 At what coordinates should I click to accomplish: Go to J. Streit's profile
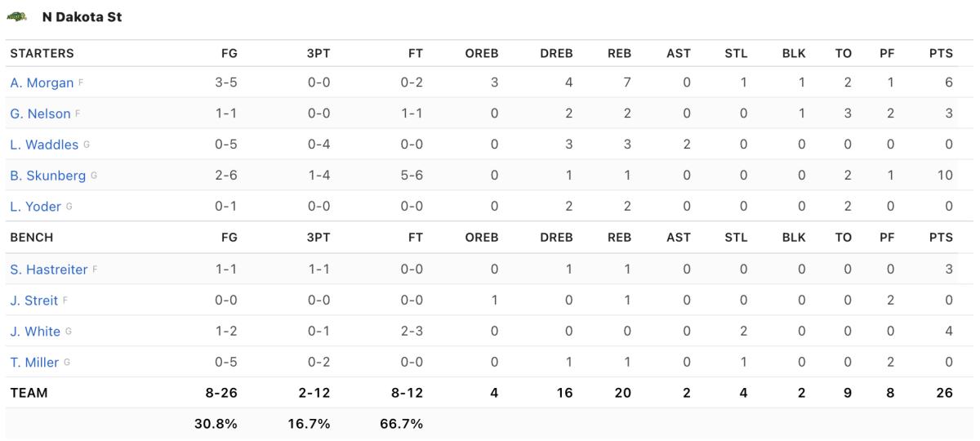[33, 301]
